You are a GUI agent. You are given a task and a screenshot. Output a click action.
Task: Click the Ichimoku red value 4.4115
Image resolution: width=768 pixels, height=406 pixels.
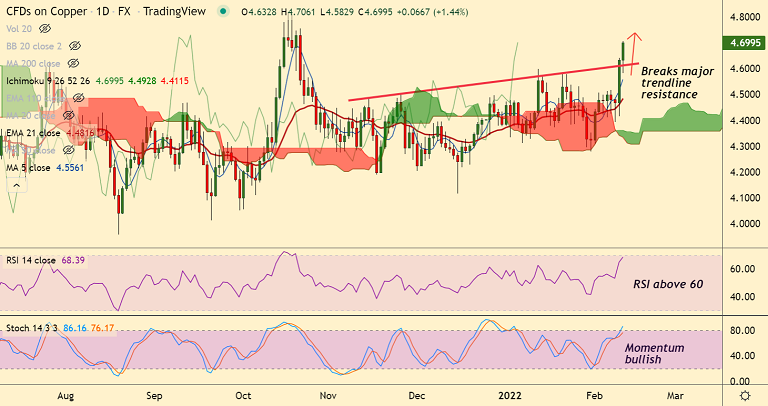[174, 81]
